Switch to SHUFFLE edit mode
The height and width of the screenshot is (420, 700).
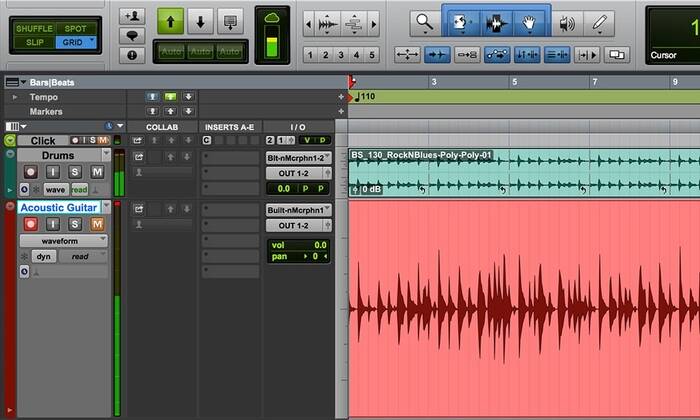(34, 28)
